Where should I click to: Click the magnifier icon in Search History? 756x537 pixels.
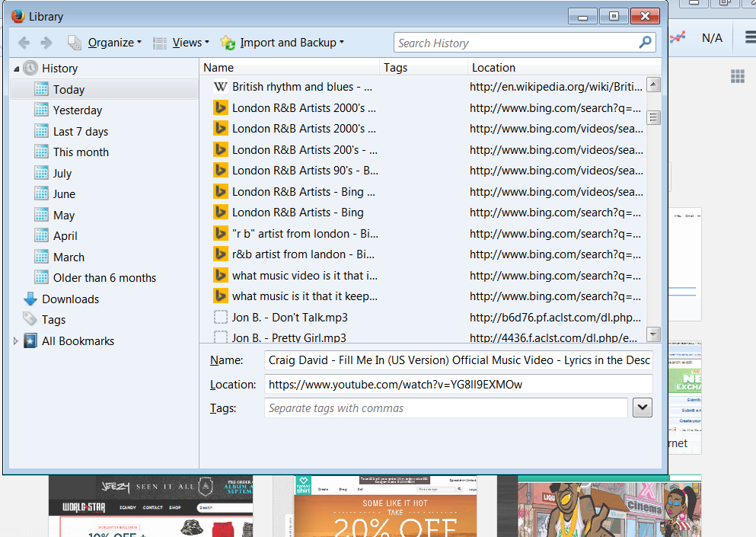coord(645,43)
